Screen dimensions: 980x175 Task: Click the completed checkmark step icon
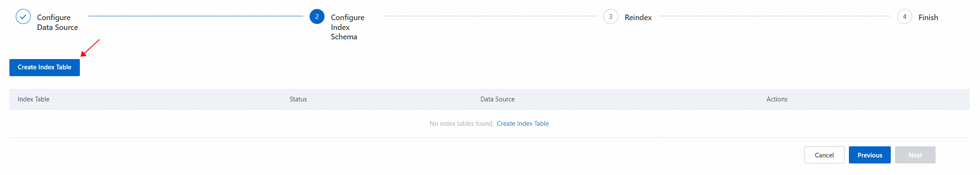(x=23, y=17)
